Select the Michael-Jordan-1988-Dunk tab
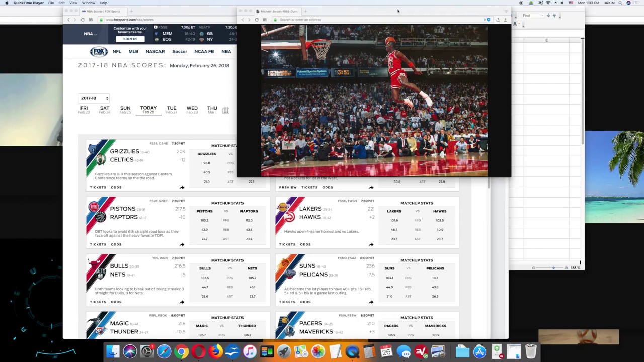This screenshot has height=362, width=644. click(x=277, y=11)
